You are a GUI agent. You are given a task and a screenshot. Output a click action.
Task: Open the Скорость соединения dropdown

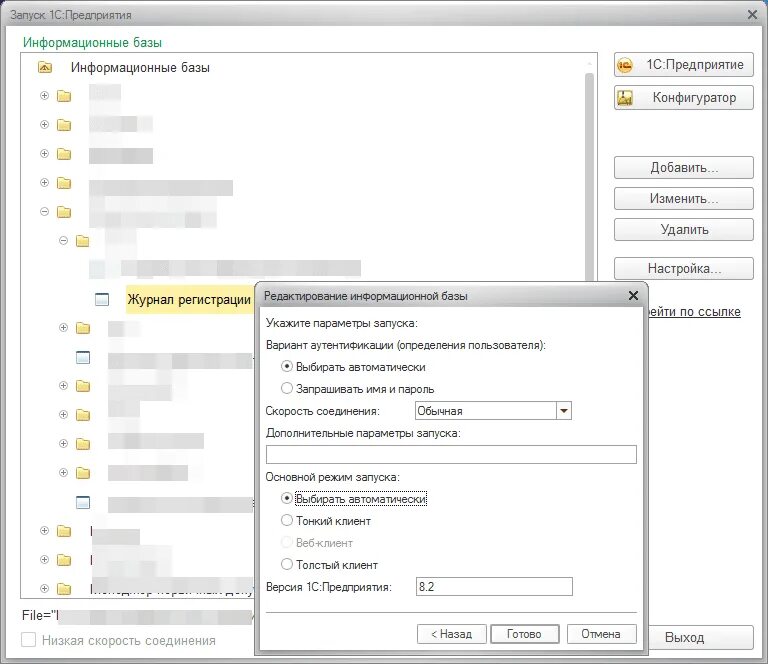[x=564, y=410]
